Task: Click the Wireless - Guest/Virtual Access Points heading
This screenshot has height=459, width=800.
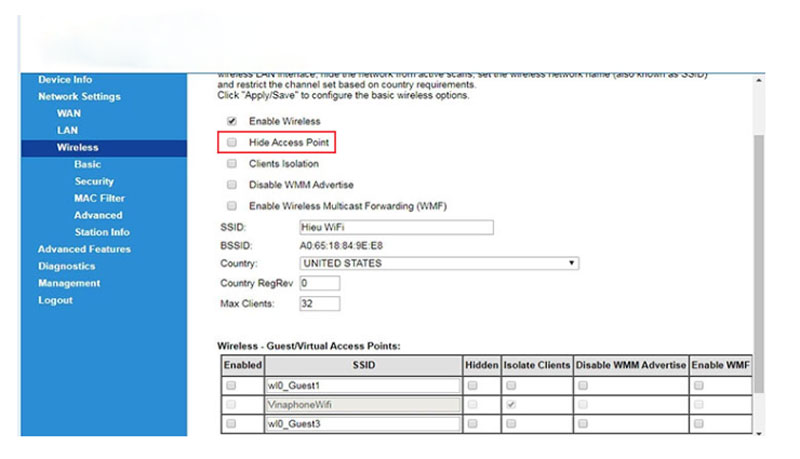Action: pos(309,346)
